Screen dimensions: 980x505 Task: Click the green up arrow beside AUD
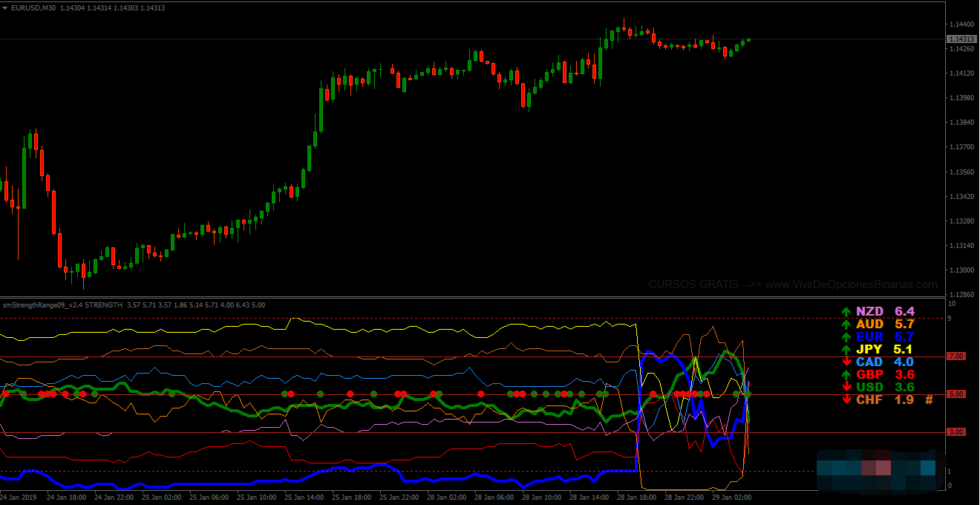point(846,325)
